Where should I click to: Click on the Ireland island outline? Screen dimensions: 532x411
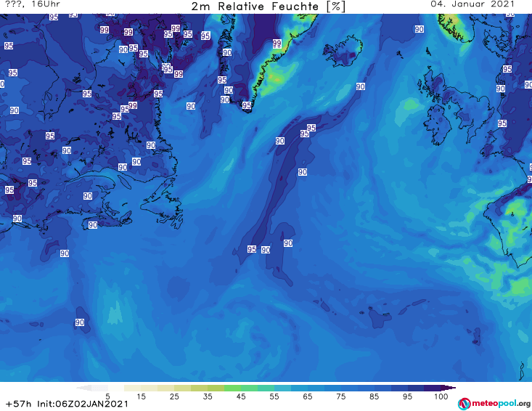tap(437, 124)
